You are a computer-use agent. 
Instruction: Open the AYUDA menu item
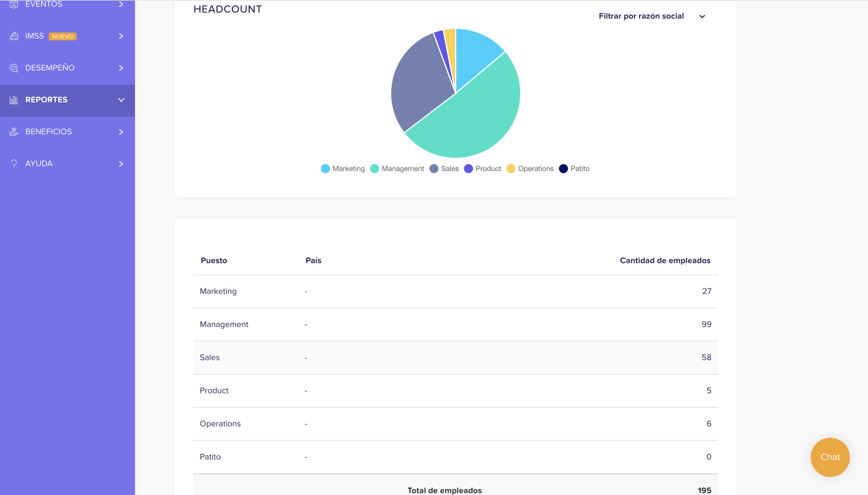click(x=68, y=163)
